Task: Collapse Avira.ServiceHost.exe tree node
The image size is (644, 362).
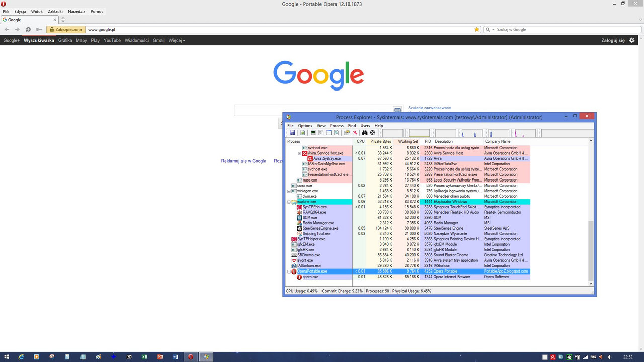Action: (299, 153)
